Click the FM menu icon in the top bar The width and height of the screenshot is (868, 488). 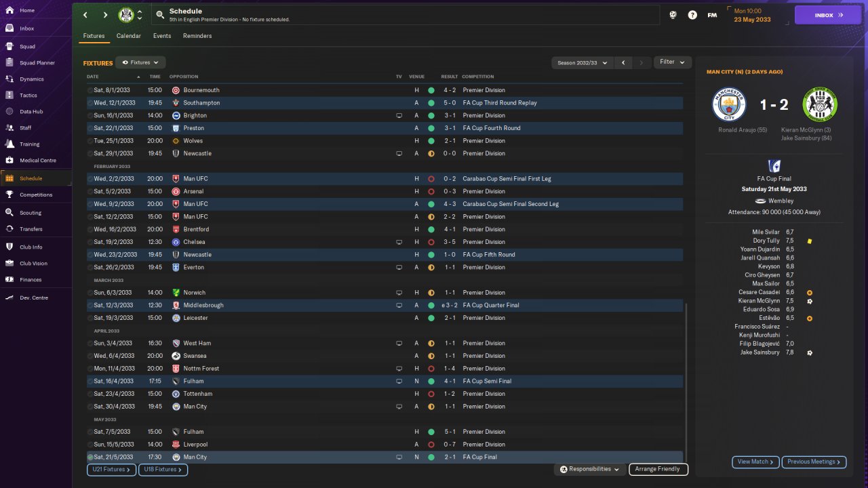[x=712, y=15]
